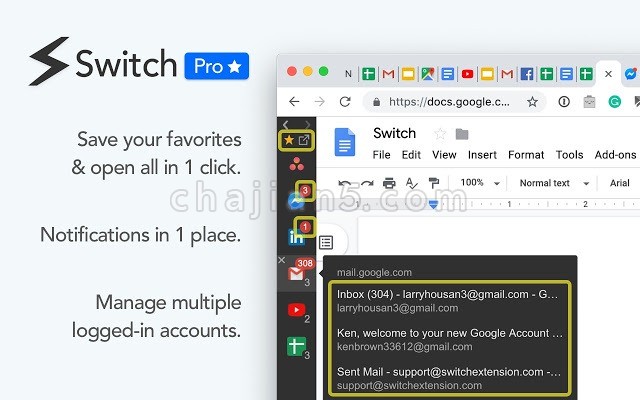Open Google Sheets from the Switch sidebar
Screen dimensions: 640x400
[296, 347]
